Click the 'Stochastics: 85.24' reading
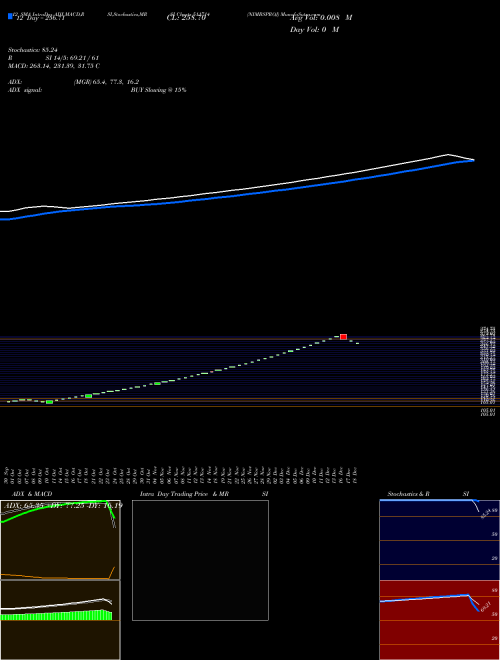 (x=33, y=50)
